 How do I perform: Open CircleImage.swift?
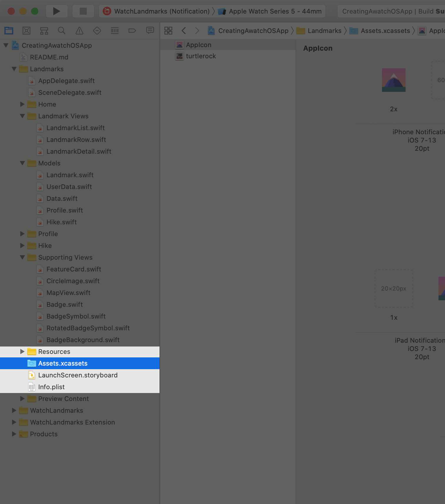80,281
